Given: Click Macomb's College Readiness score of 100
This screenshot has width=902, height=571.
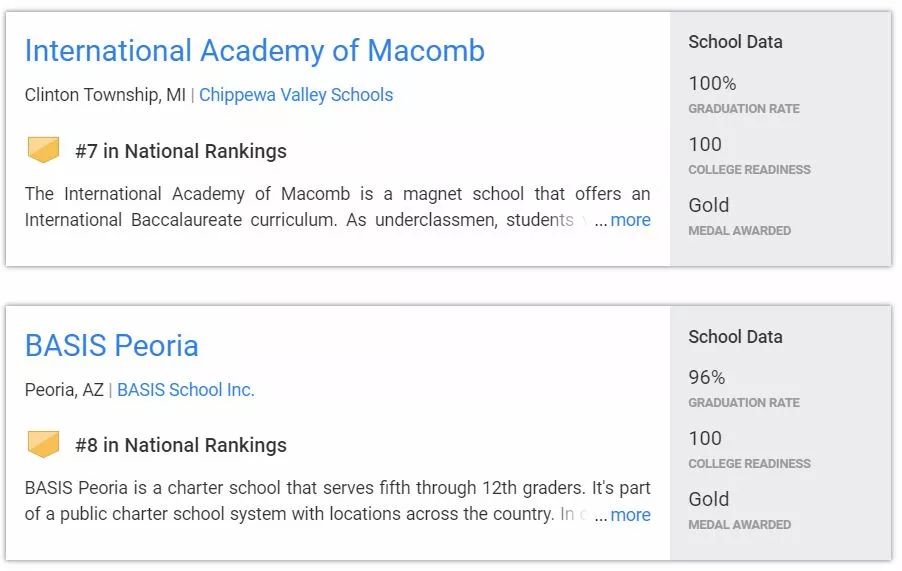Looking at the screenshot, I should pos(705,144).
